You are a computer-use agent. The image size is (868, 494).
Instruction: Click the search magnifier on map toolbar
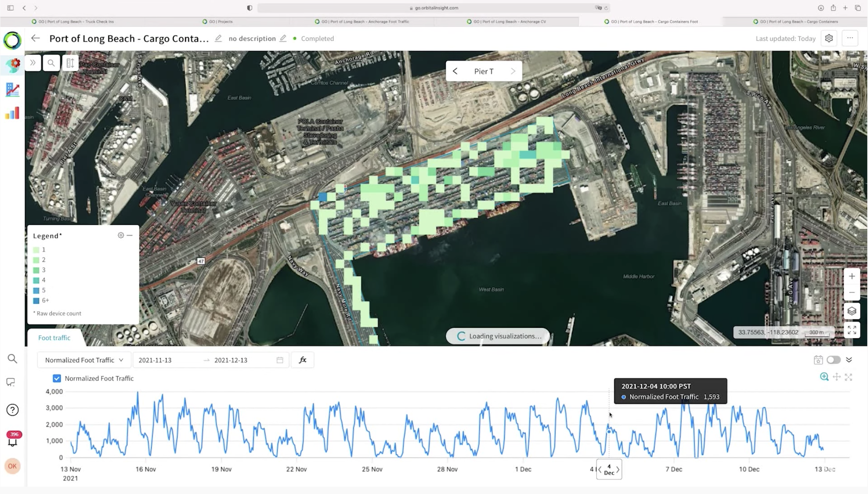(x=51, y=63)
